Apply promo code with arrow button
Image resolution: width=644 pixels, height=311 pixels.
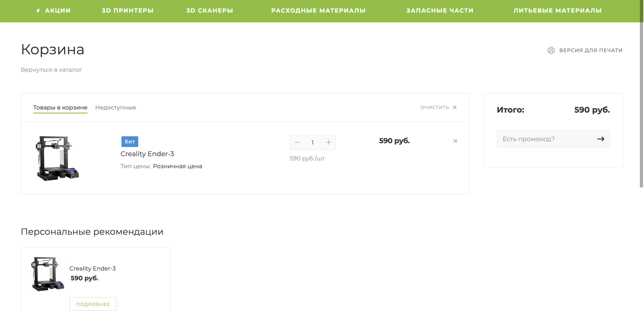pyautogui.click(x=601, y=139)
